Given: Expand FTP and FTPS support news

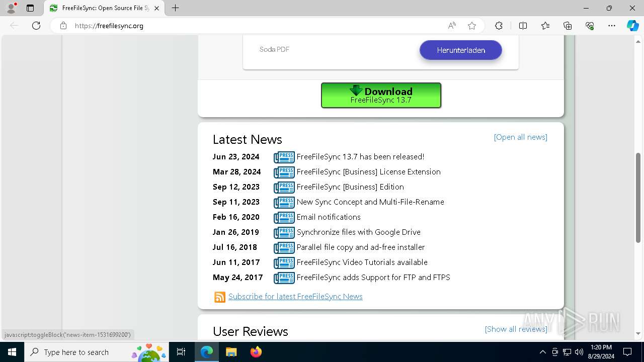Looking at the screenshot, I should (x=373, y=278).
